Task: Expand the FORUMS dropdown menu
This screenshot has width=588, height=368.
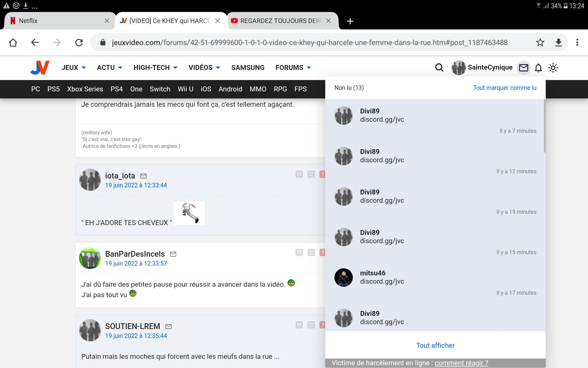Action: pyautogui.click(x=293, y=67)
